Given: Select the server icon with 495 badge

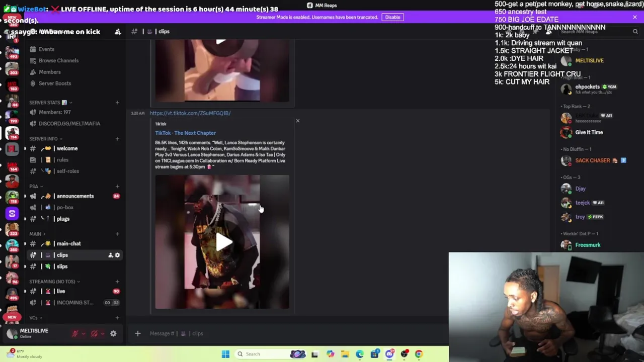Looking at the screenshot, I should 12,293.
